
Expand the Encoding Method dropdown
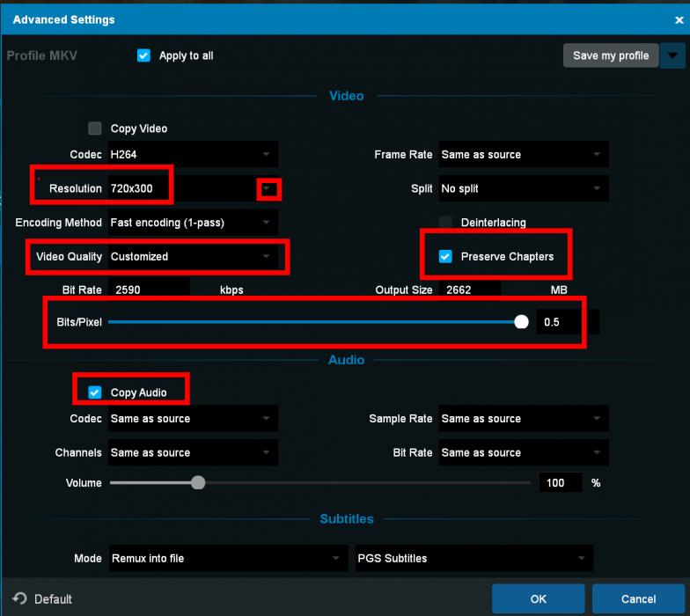(193, 223)
